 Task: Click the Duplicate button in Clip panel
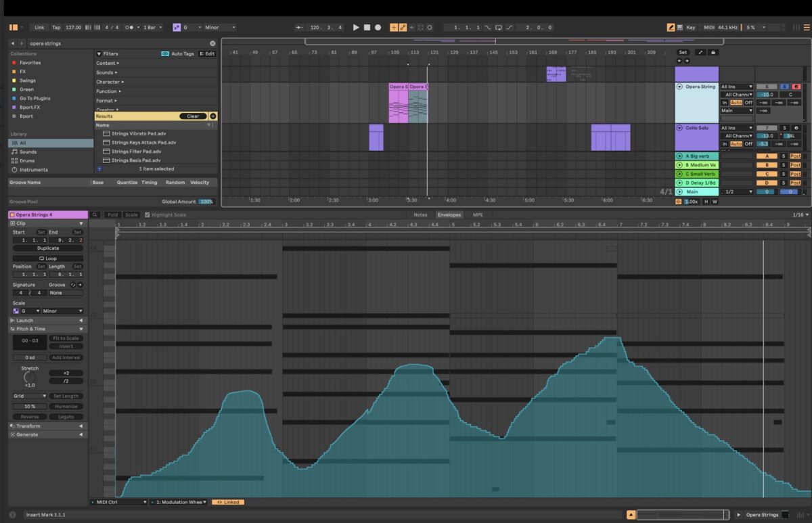tap(48, 248)
